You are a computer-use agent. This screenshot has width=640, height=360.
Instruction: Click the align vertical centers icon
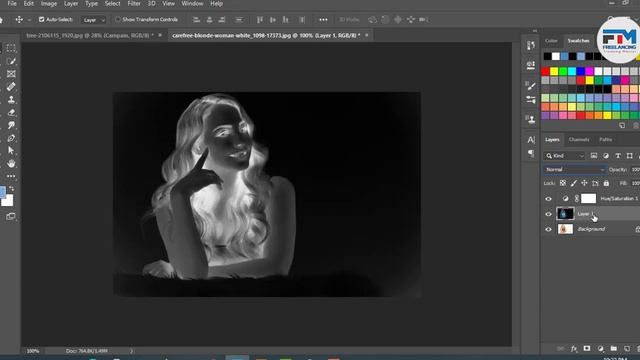[x=273, y=20]
